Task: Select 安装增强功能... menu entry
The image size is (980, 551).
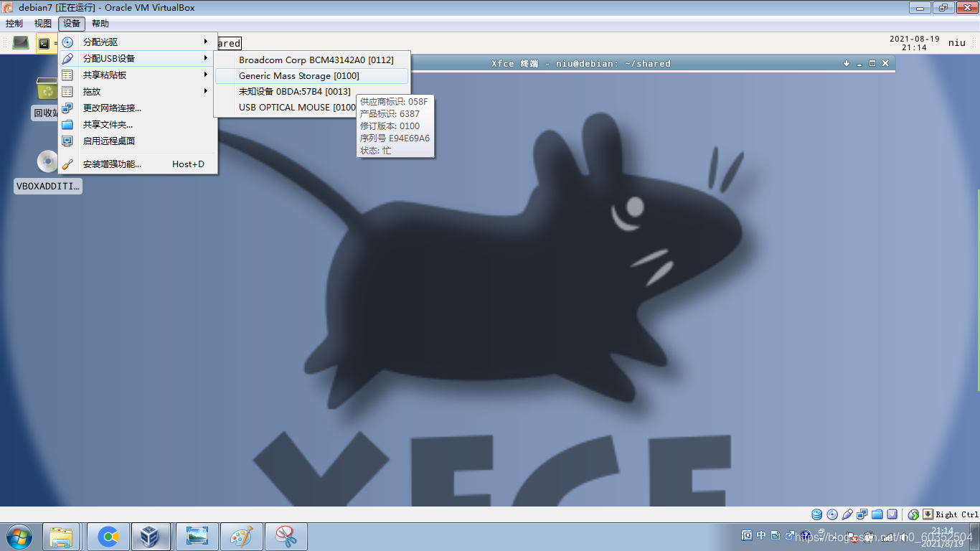Action: (x=138, y=164)
